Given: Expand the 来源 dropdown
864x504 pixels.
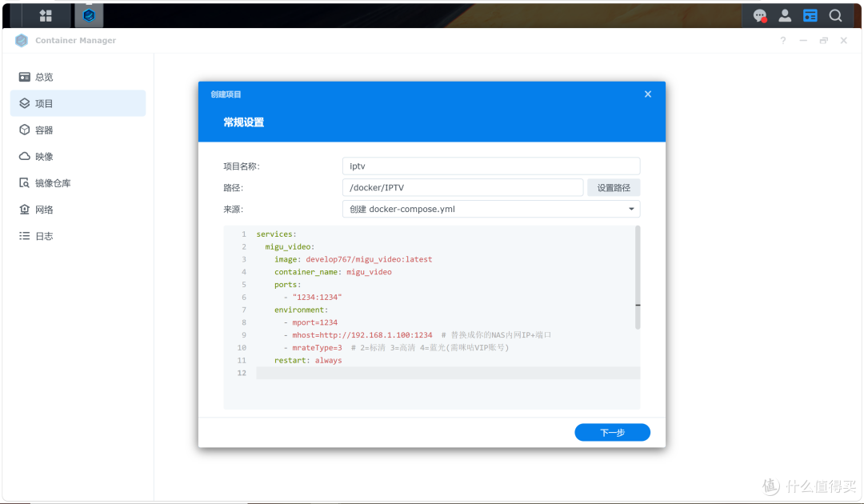Looking at the screenshot, I should (491, 209).
